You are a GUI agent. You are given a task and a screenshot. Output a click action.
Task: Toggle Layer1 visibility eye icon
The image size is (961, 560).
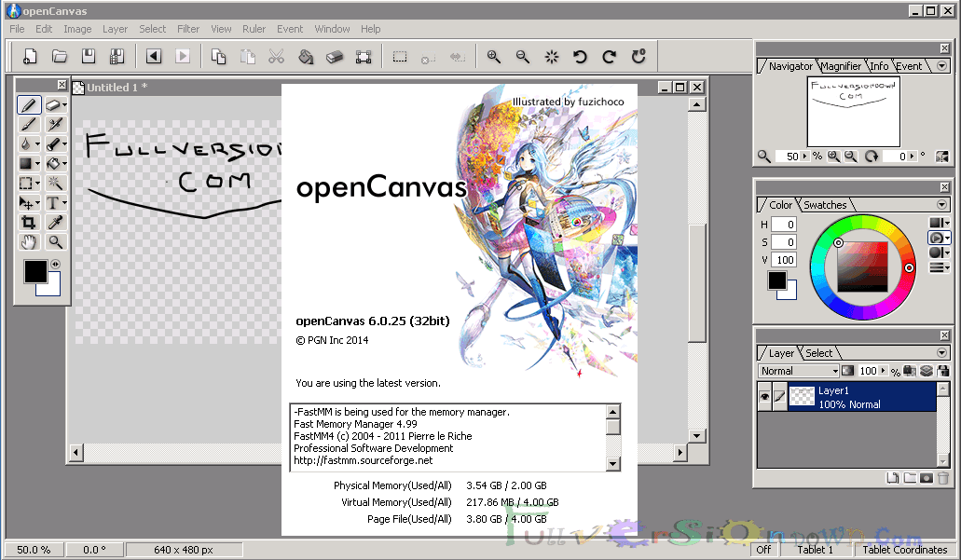pos(765,396)
